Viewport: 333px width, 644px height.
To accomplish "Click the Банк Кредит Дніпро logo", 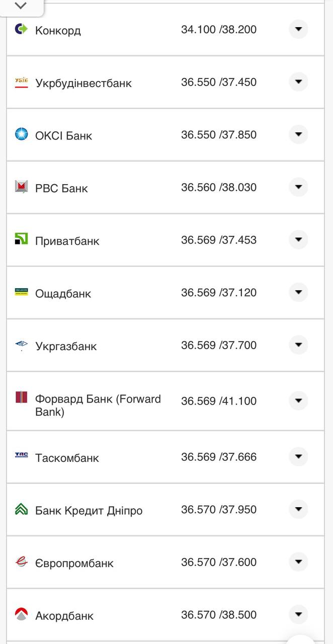I will 21,509.
